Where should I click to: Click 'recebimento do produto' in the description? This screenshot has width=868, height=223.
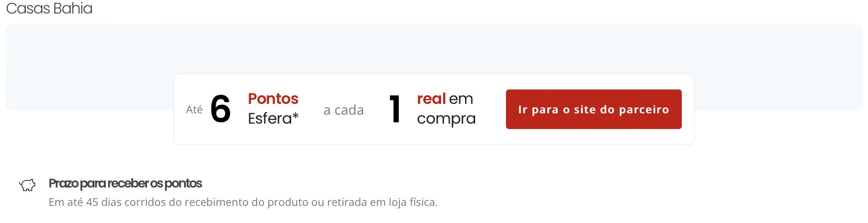pos(238,202)
